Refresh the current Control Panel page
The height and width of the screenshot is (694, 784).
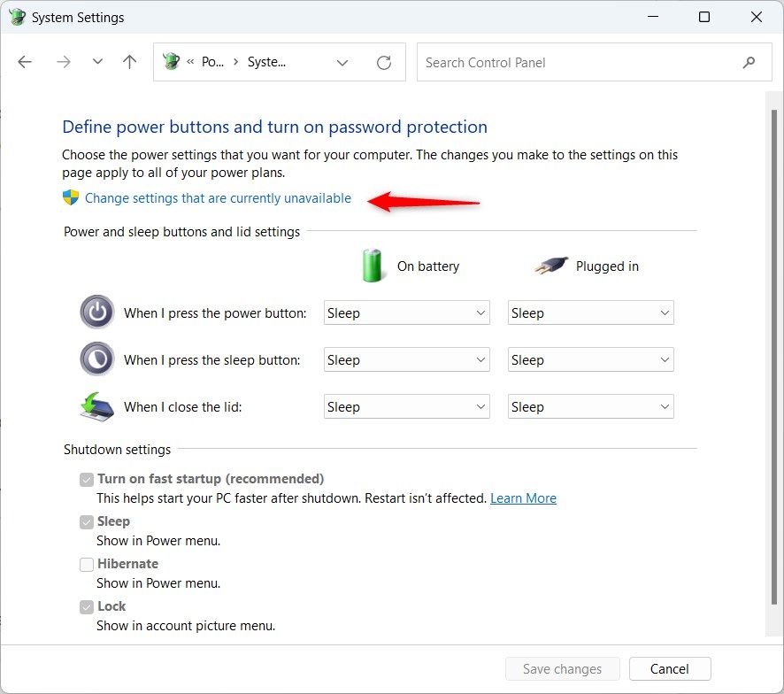[384, 62]
